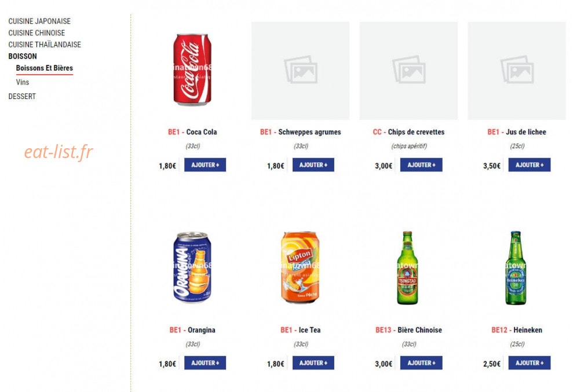
Task: Open the Cuisine Thaïlandaise category
Action: click(x=45, y=45)
